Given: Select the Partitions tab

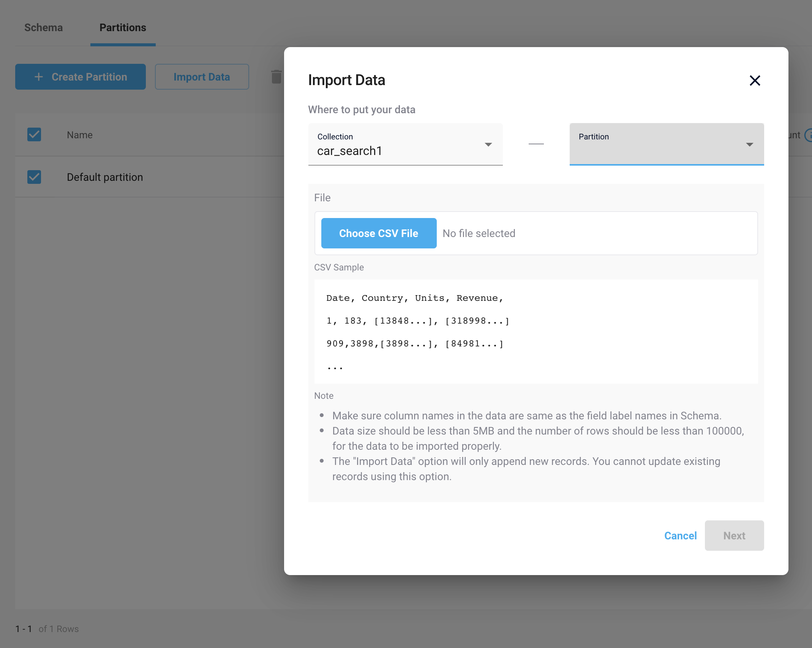Looking at the screenshot, I should point(123,28).
